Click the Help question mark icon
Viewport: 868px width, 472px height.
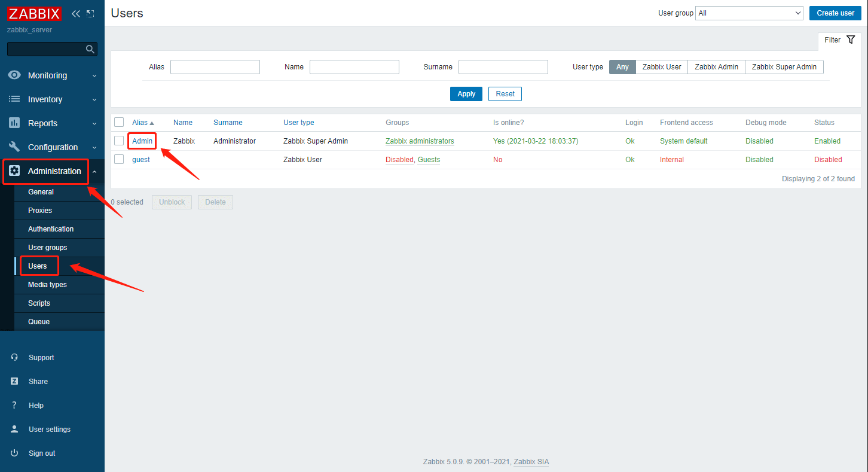pyautogui.click(x=14, y=405)
